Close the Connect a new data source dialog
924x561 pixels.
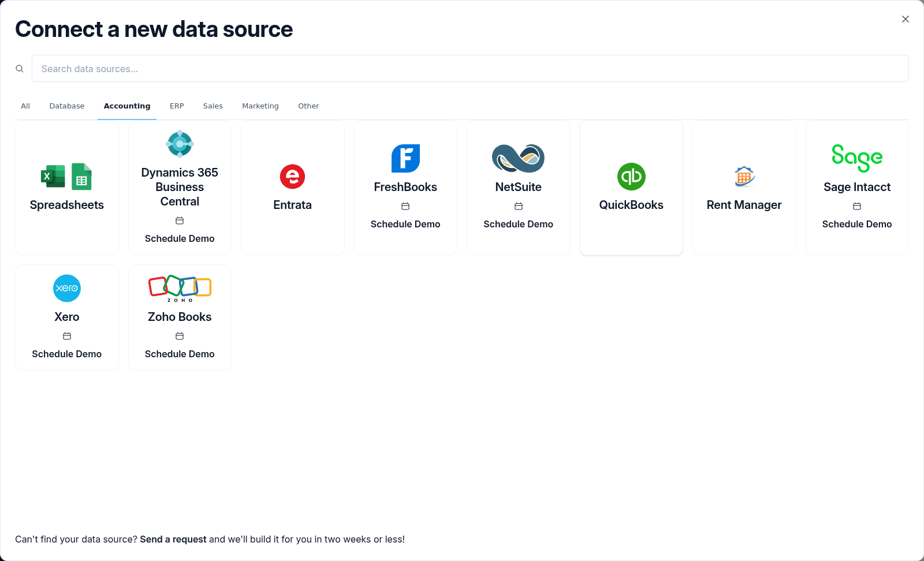(906, 19)
